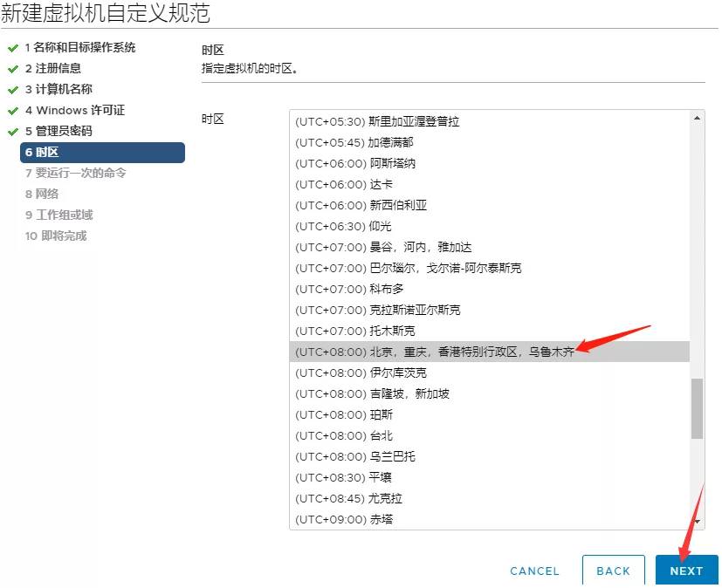Click the NEXT button
This screenshot has width=722, height=588.
click(x=686, y=571)
